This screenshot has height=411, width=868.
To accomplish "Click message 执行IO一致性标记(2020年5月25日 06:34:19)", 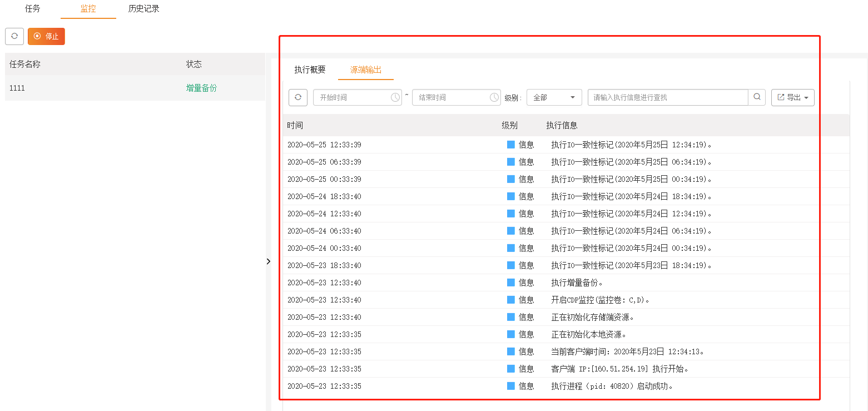I will click(631, 162).
